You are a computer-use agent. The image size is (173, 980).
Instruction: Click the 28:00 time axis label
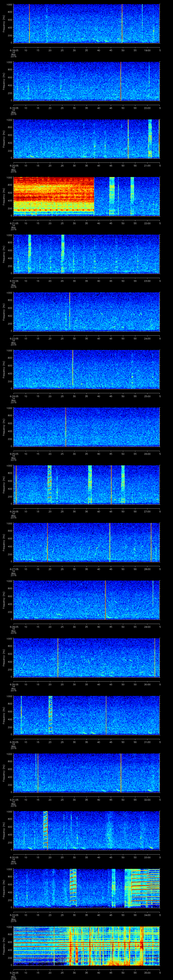147,569
